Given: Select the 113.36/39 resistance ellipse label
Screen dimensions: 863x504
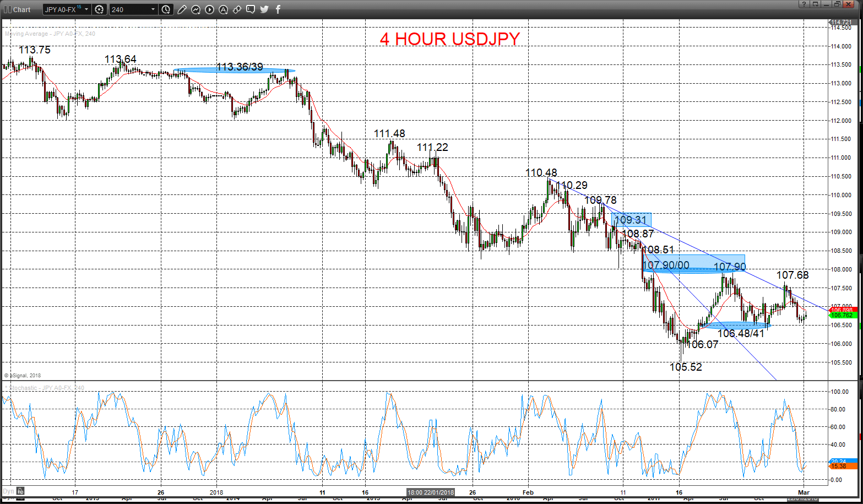Looking at the screenshot, I should coord(240,67).
